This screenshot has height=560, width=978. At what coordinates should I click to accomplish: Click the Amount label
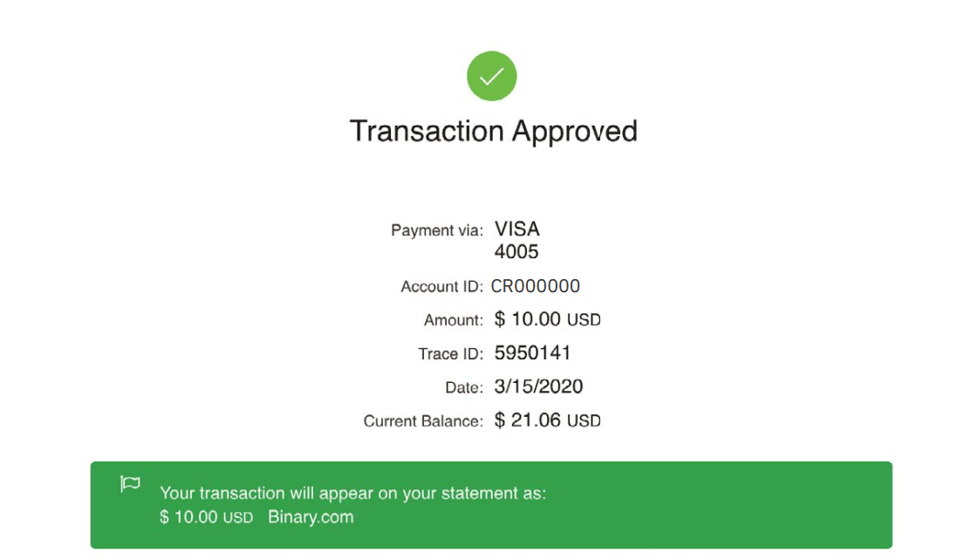click(x=453, y=321)
